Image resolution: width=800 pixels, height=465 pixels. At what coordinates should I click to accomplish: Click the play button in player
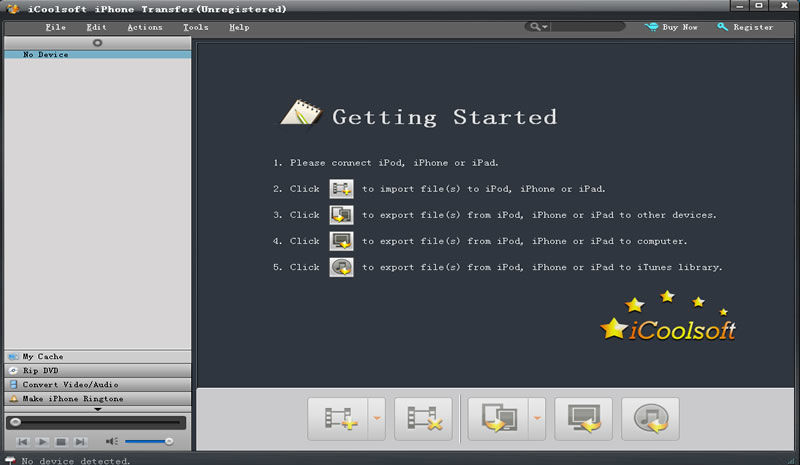[x=42, y=442]
